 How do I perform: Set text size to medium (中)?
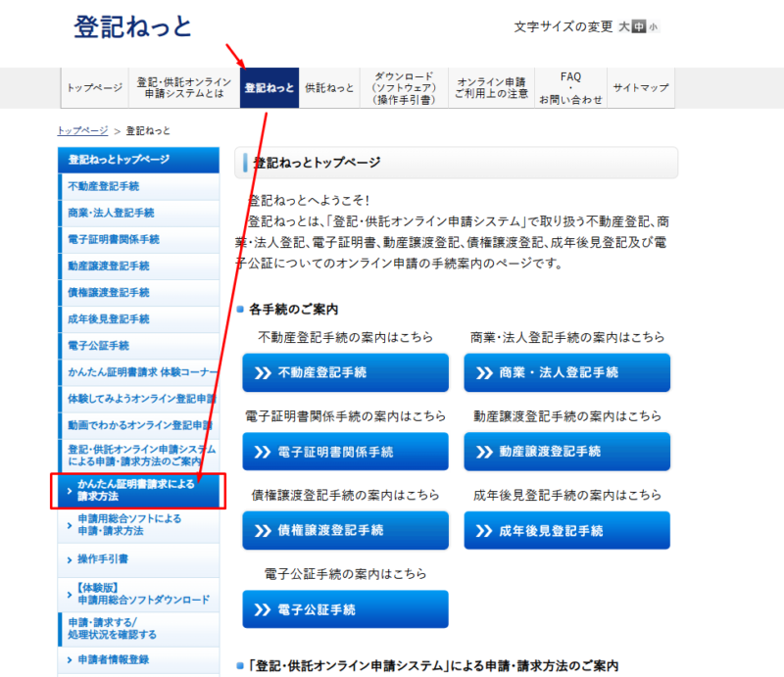coord(639,27)
